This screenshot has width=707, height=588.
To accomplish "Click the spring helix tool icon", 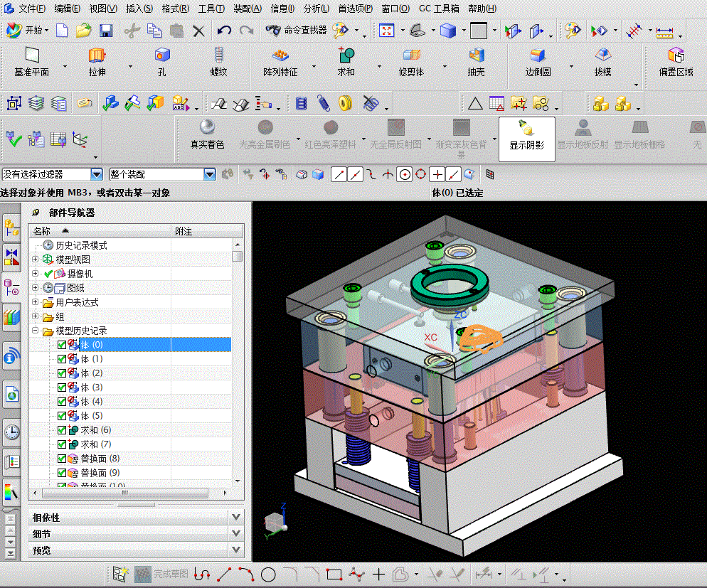I will 323,103.
